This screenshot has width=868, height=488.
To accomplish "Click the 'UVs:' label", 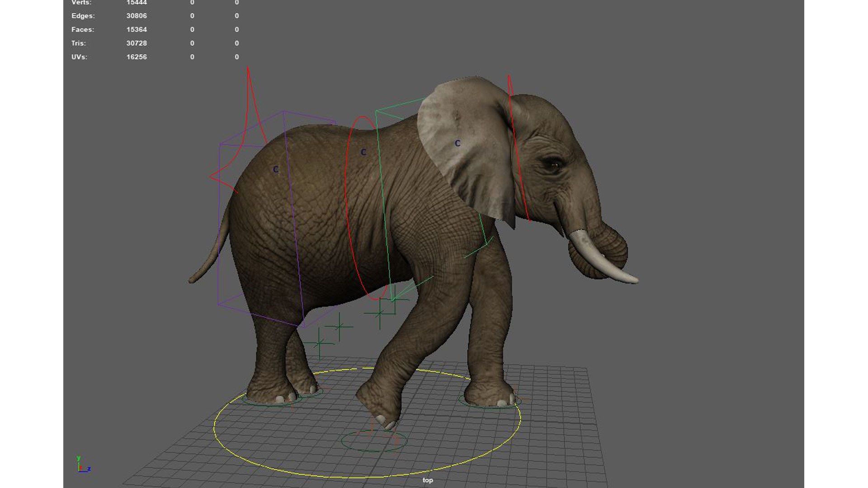I will (x=79, y=57).
